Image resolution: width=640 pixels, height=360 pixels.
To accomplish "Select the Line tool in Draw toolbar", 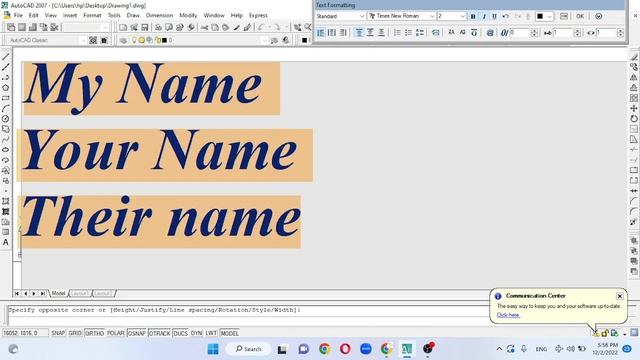I will tap(6, 57).
